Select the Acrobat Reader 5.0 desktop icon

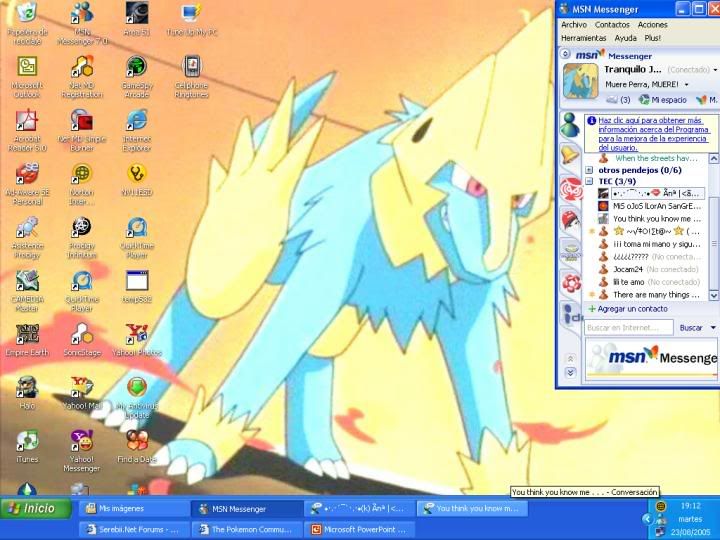27,131
